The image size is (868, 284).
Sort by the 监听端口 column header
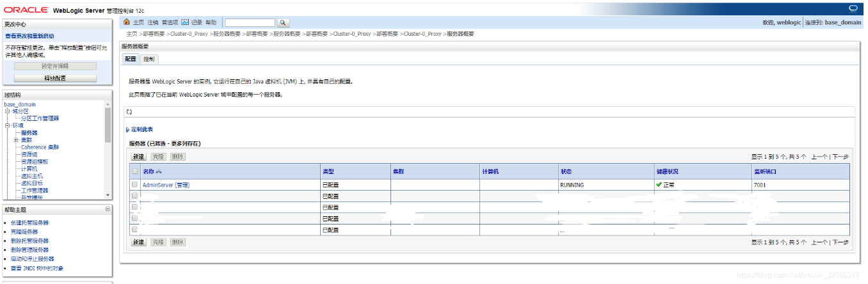point(765,171)
